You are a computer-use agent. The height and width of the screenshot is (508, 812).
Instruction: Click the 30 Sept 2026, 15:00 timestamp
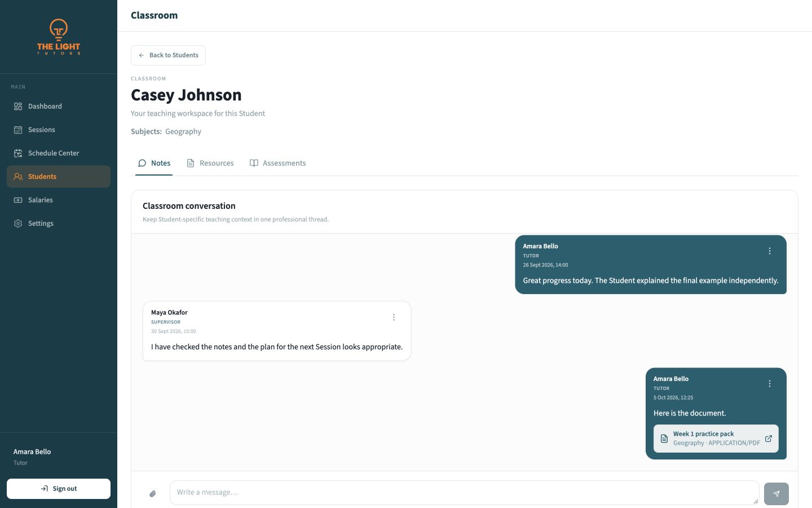[x=174, y=331]
